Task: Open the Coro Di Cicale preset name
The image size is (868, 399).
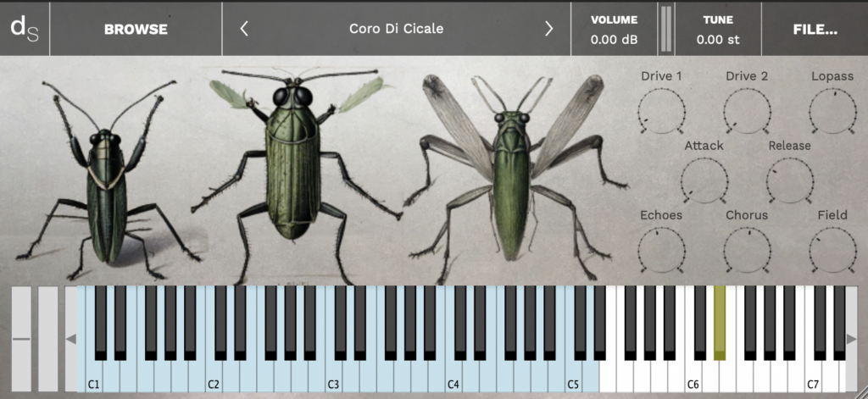Action: click(x=397, y=29)
